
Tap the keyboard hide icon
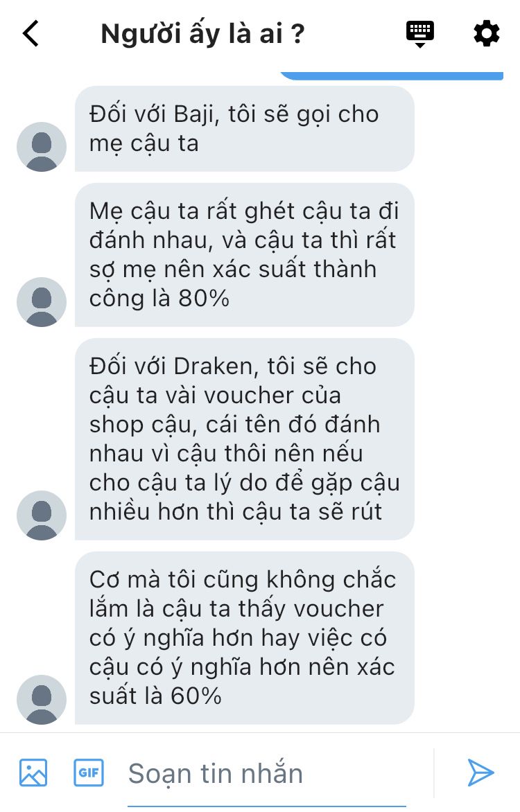click(420, 34)
